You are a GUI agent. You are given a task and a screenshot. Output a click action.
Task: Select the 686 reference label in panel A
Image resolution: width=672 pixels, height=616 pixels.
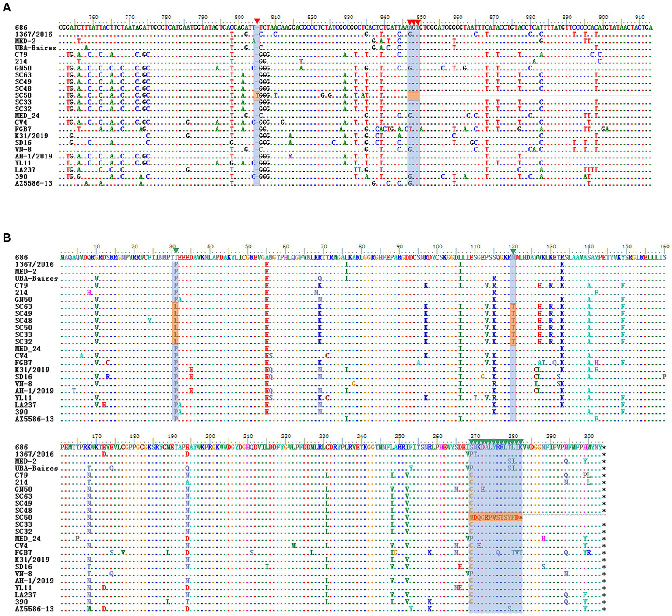click(21, 28)
